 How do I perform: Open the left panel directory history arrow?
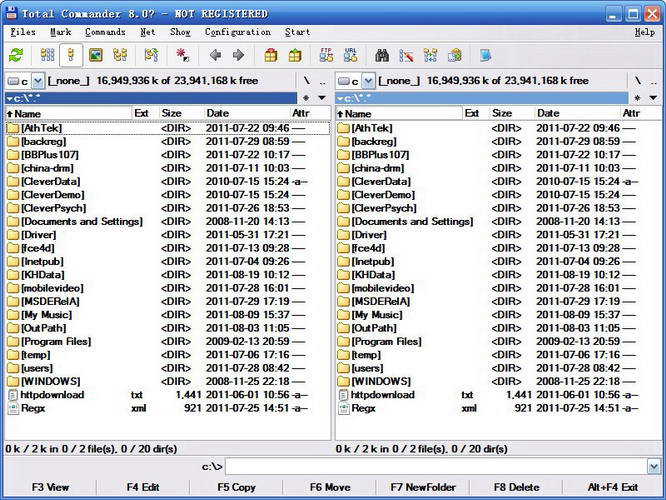point(322,98)
